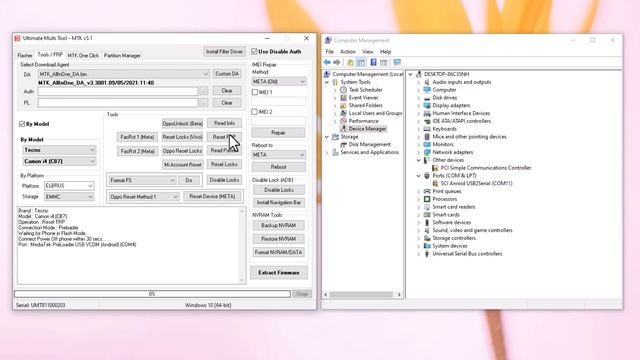Click the SCI Android USB2Serial port icon
This screenshot has height=360, width=640.
pyautogui.click(x=435, y=183)
